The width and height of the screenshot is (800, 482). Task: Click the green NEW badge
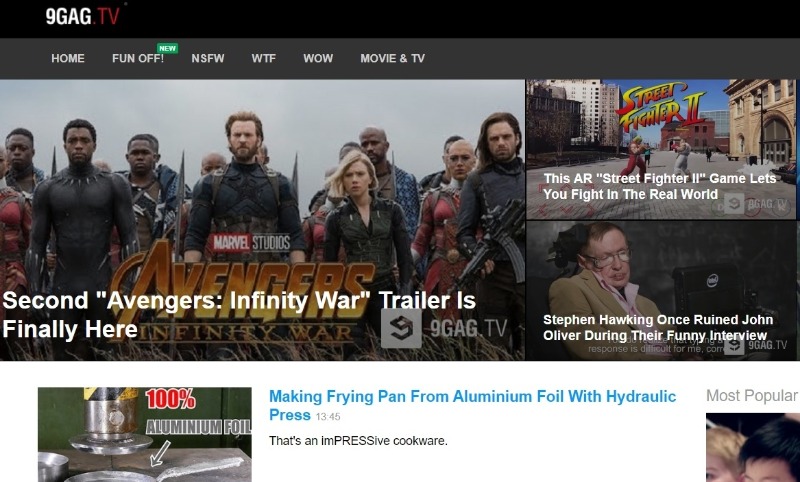click(167, 48)
